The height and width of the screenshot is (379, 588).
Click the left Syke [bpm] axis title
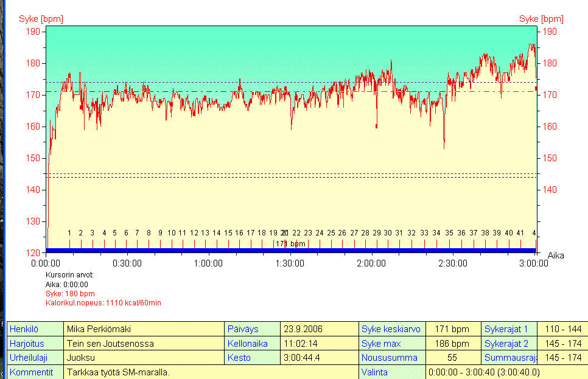41,19
